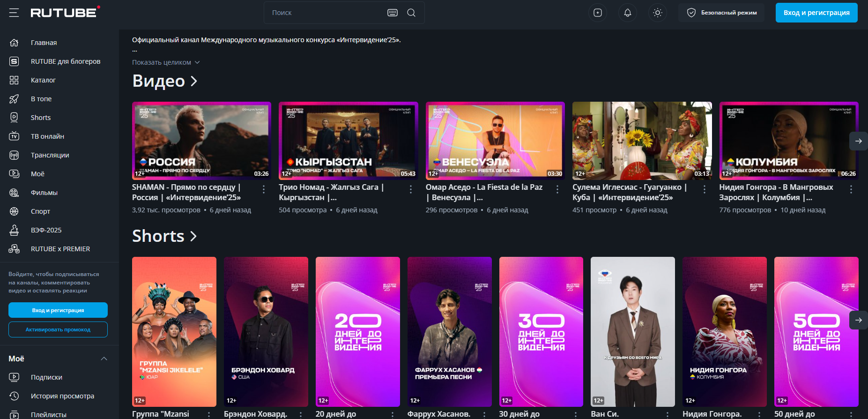This screenshot has height=419, width=868.
Task: Open options for Нидия Гонгора video
Action: coord(851,189)
